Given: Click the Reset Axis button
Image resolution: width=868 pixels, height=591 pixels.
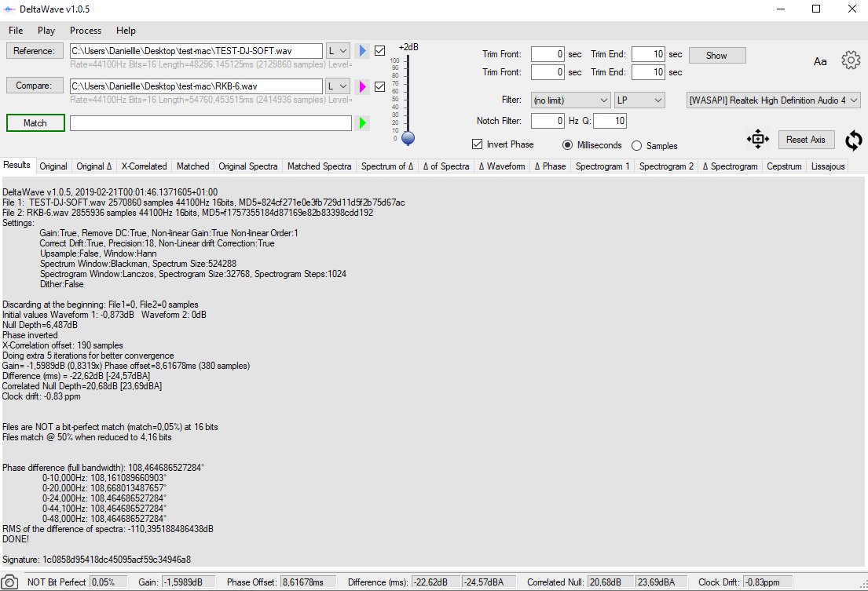Looking at the screenshot, I should (x=805, y=140).
